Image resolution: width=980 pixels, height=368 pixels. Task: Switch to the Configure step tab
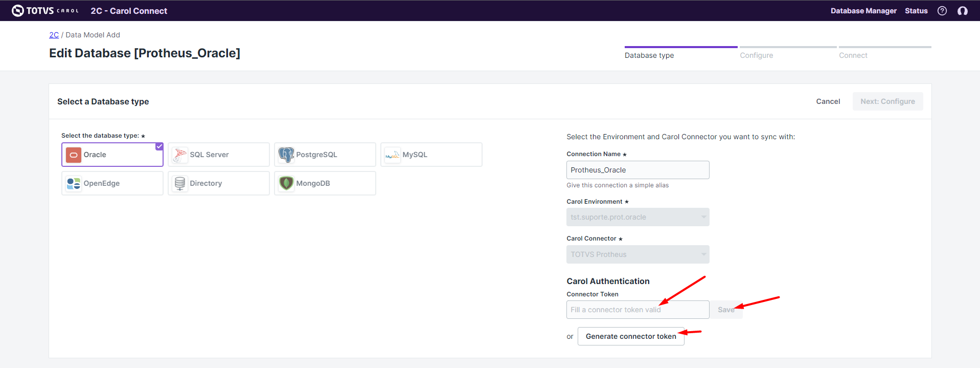tap(756, 55)
